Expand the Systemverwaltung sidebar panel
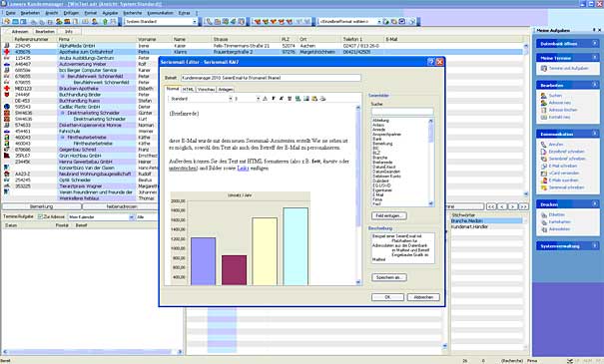 pyautogui.click(x=595, y=245)
